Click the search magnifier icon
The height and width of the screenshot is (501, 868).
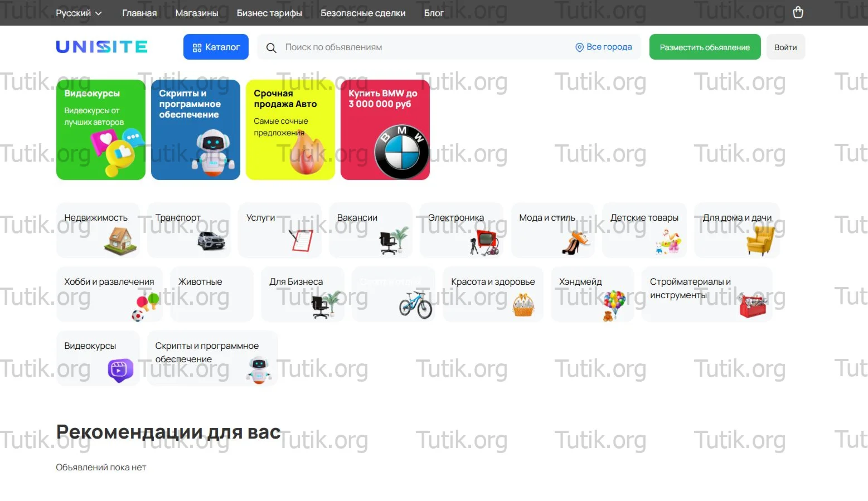tap(271, 47)
